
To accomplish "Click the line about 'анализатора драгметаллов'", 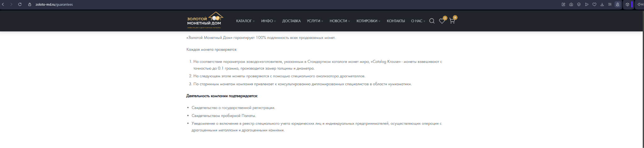I will tap(279, 76).
